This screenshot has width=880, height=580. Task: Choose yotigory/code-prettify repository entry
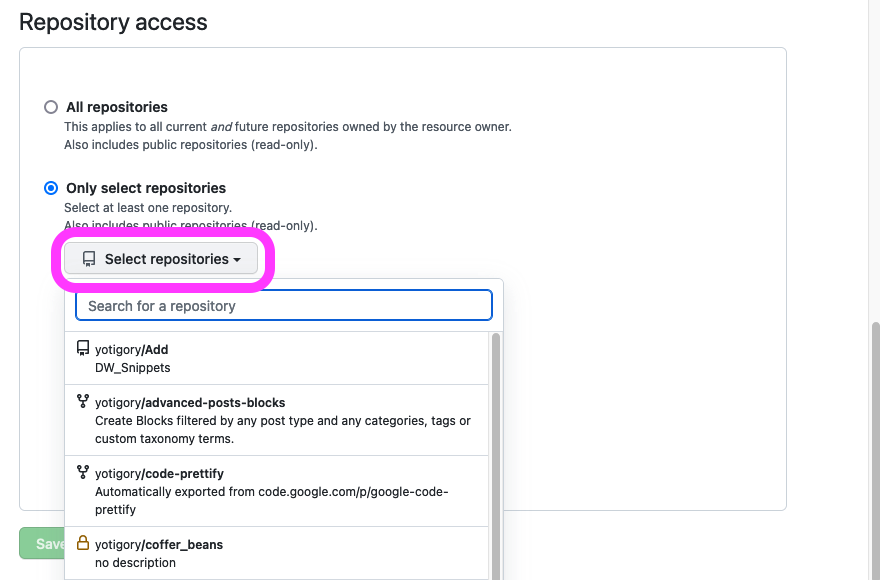click(277, 491)
